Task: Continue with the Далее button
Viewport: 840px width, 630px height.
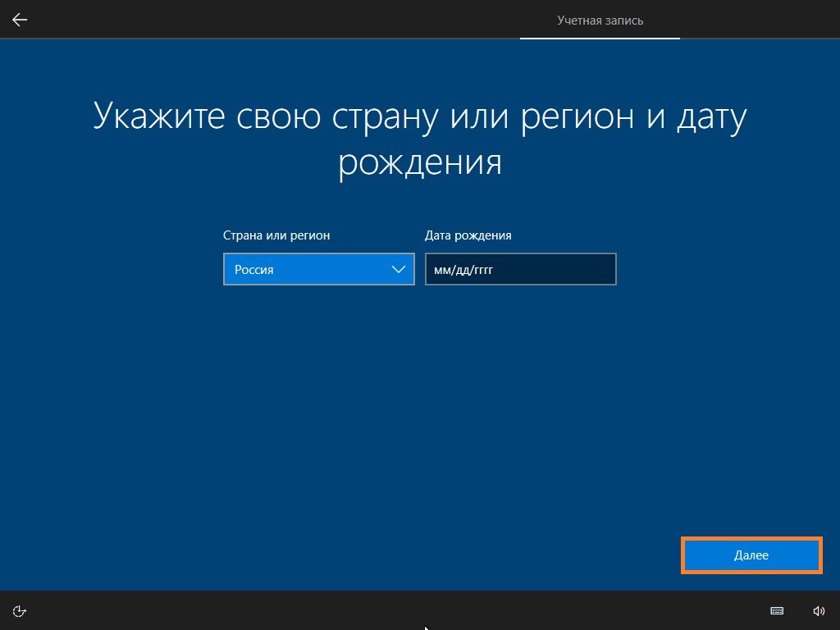Action: coord(751,555)
